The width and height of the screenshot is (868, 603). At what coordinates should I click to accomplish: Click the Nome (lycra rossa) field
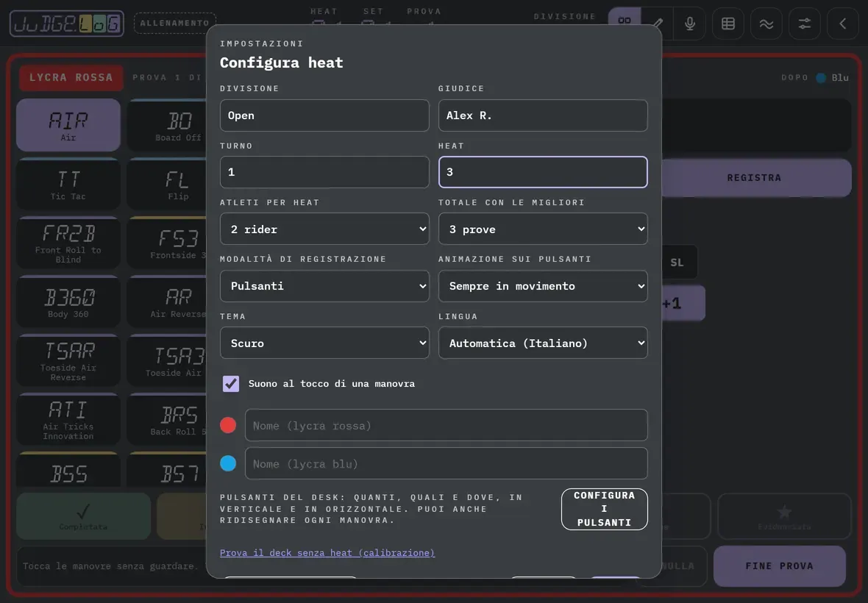point(447,426)
